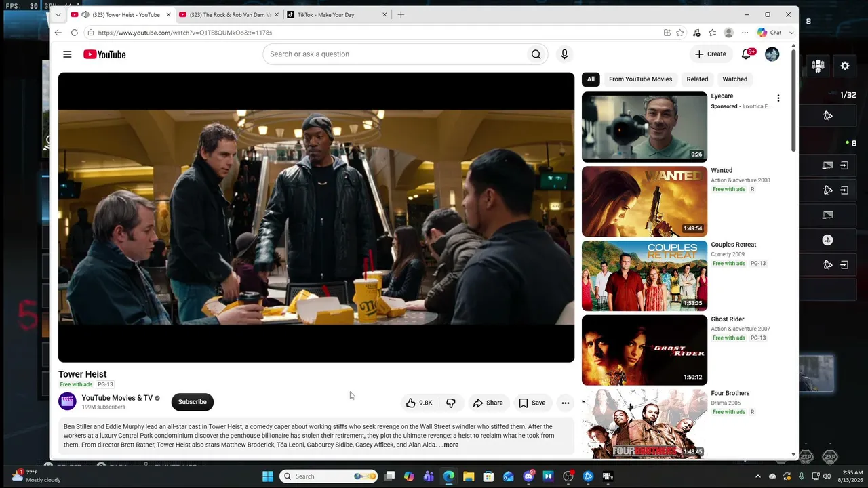The width and height of the screenshot is (868, 488).
Task: Like the Tower Heist video
Action: coord(419,403)
